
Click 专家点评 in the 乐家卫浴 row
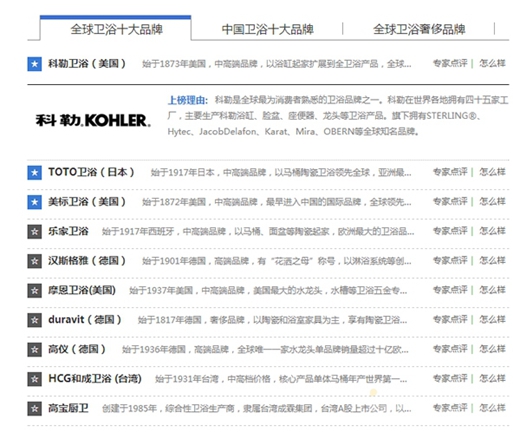click(450, 231)
